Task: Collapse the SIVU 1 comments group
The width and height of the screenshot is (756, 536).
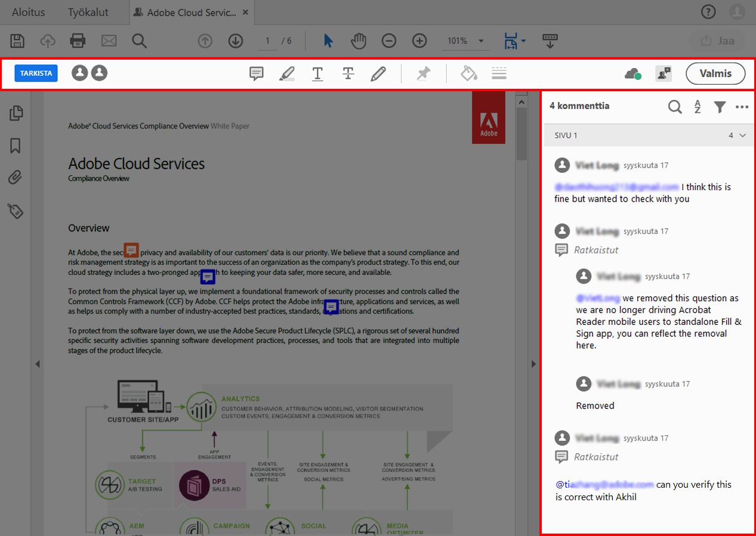Action: tap(742, 135)
